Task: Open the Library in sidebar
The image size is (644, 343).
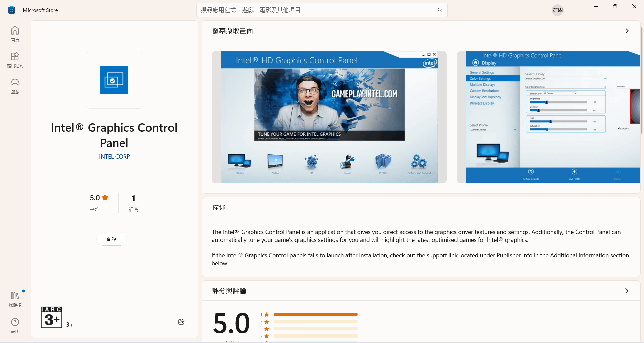Action: point(15,299)
